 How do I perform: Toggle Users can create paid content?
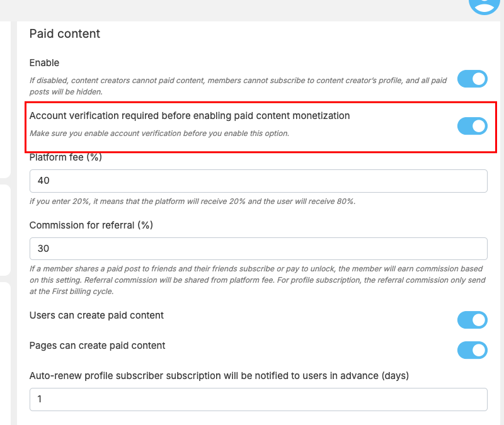472,320
